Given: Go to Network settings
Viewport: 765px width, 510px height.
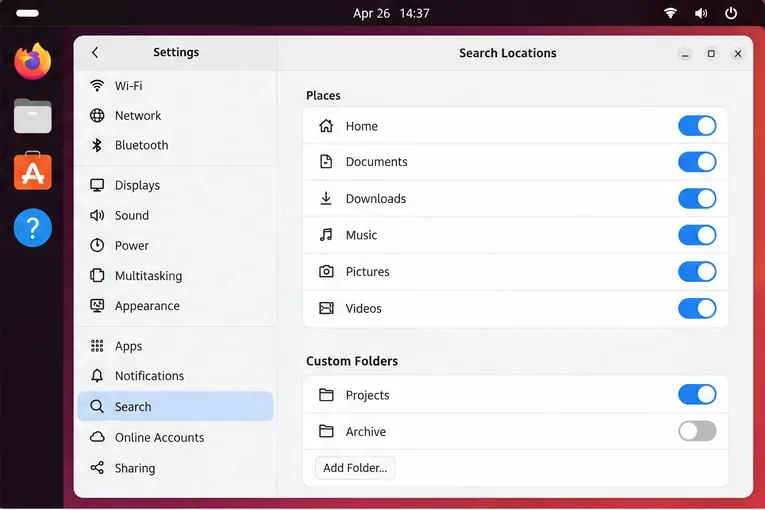Looking at the screenshot, I should [175, 116].
